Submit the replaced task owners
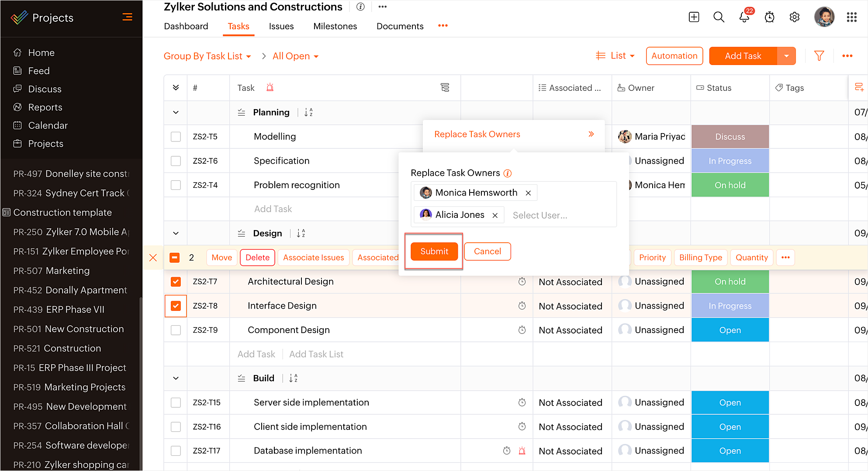The height and width of the screenshot is (471, 868). pos(434,251)
